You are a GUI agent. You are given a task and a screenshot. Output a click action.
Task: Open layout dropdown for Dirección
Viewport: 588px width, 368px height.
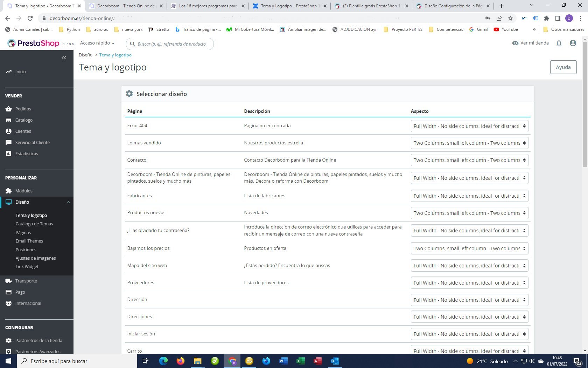coord(469,300)
